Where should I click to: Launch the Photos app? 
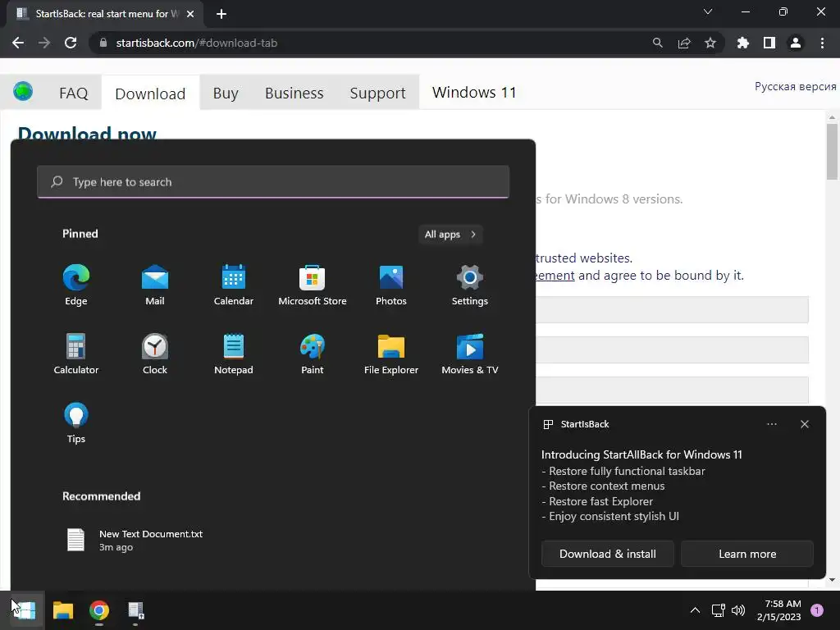pyautogui.click(x=391, y=285)
